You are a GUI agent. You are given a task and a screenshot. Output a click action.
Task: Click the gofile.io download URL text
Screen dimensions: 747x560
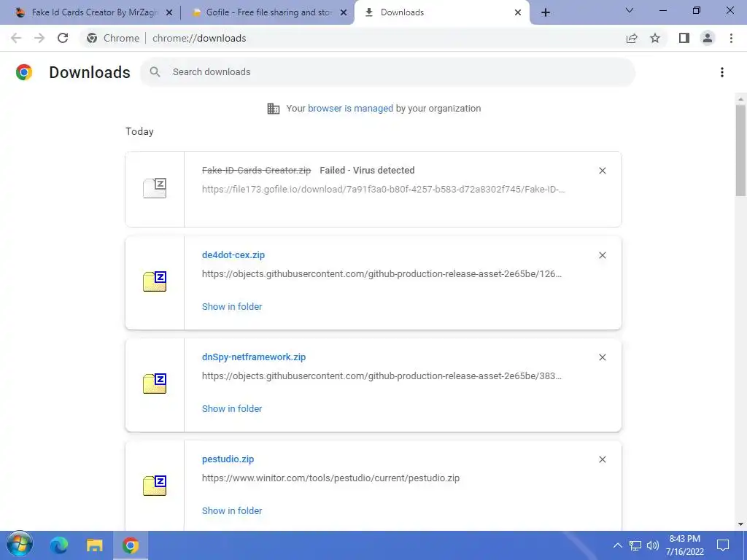pos(384,189)
